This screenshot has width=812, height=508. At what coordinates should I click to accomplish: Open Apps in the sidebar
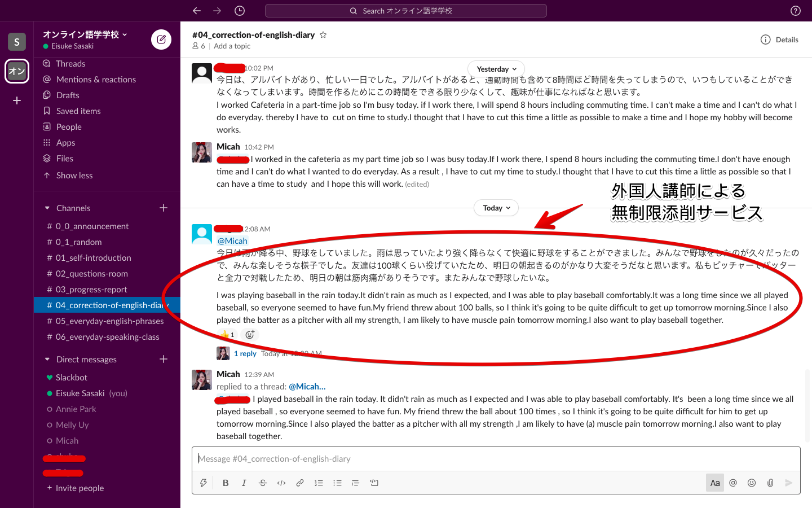[65, 143]
